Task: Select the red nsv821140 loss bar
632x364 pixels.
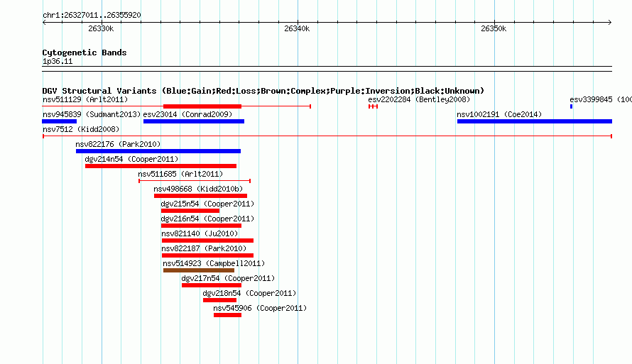Action: coord(207,241)
